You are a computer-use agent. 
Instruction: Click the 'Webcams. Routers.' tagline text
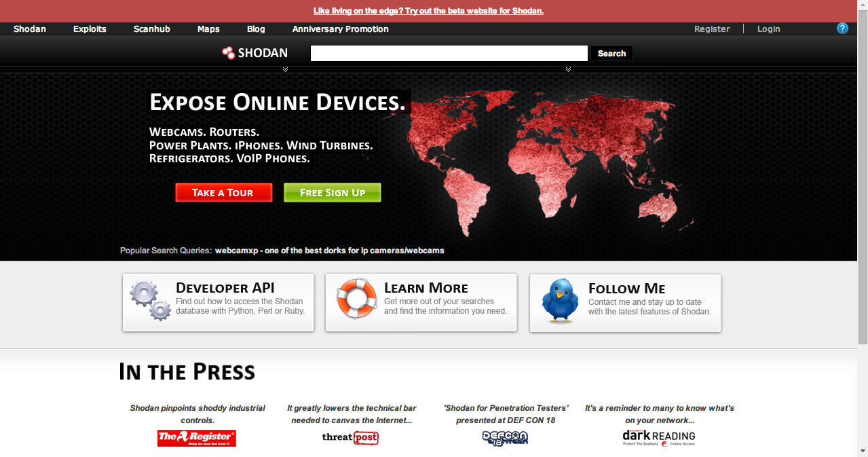204,132
